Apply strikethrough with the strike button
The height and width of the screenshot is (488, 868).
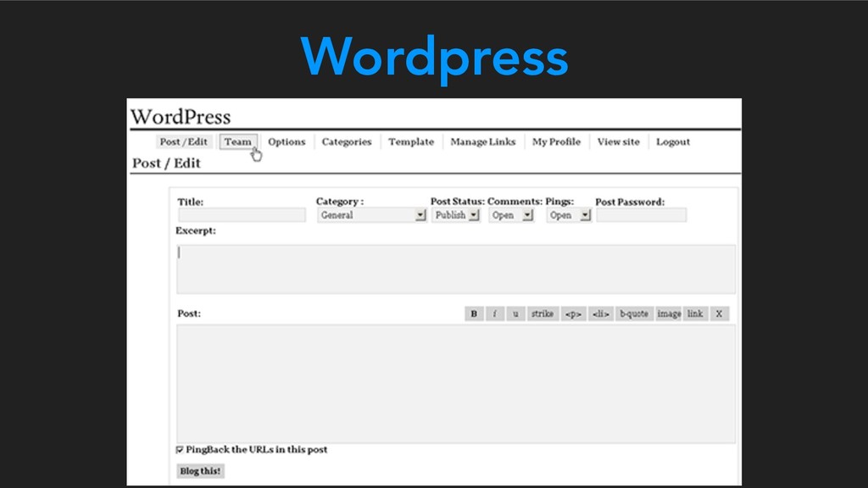click(542, 313)
